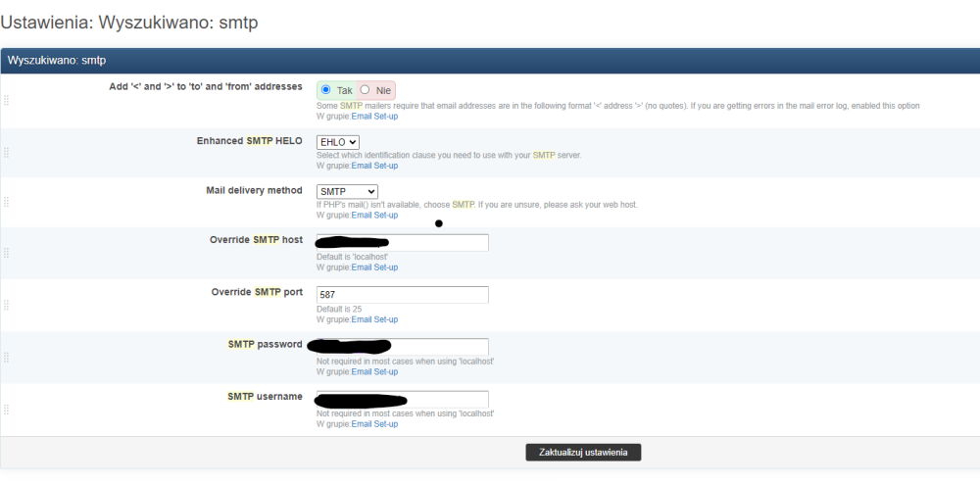Open Email Set-up link under address format setting
Image resolution: width=980 pixels, height=484 pixels.
(374, 117)
